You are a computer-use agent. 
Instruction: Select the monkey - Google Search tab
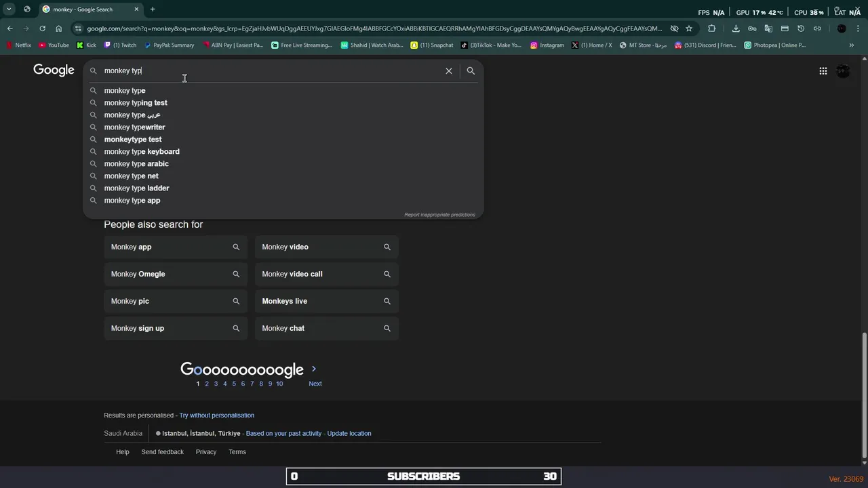(90, 9)
